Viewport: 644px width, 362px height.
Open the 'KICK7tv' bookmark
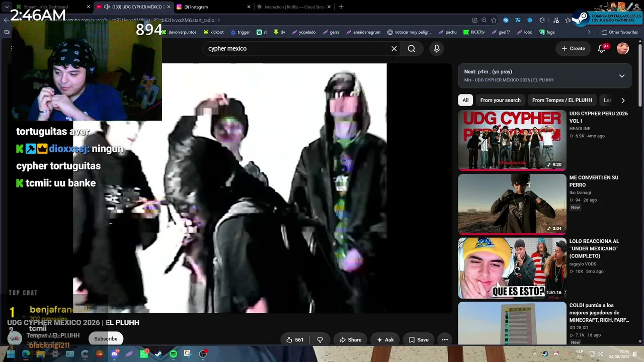473,32
